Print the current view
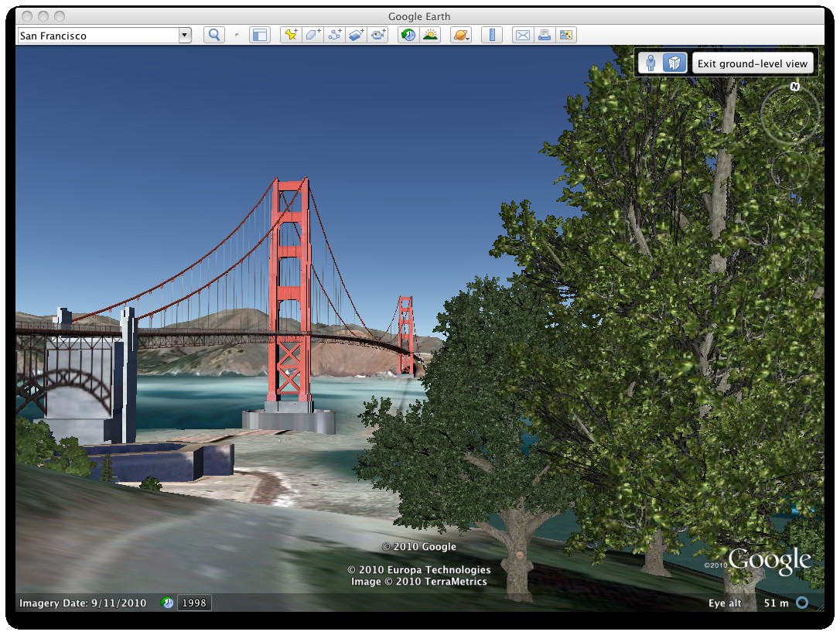This screenshot has height=635, width=840. [543, 35]
